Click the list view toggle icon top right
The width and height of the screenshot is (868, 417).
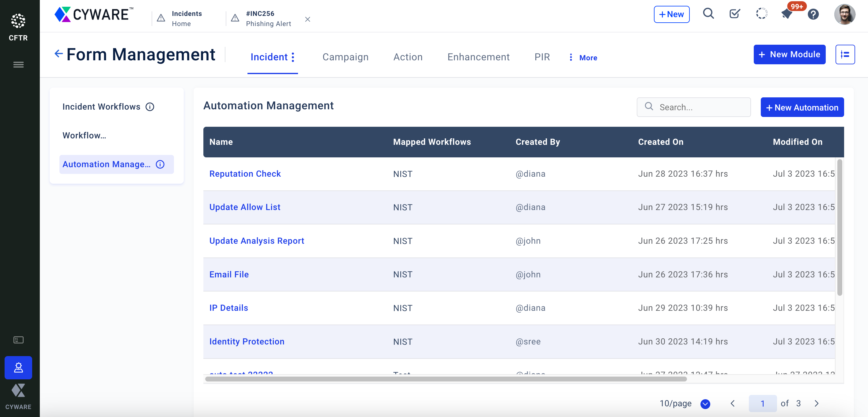tap(845, 55)
